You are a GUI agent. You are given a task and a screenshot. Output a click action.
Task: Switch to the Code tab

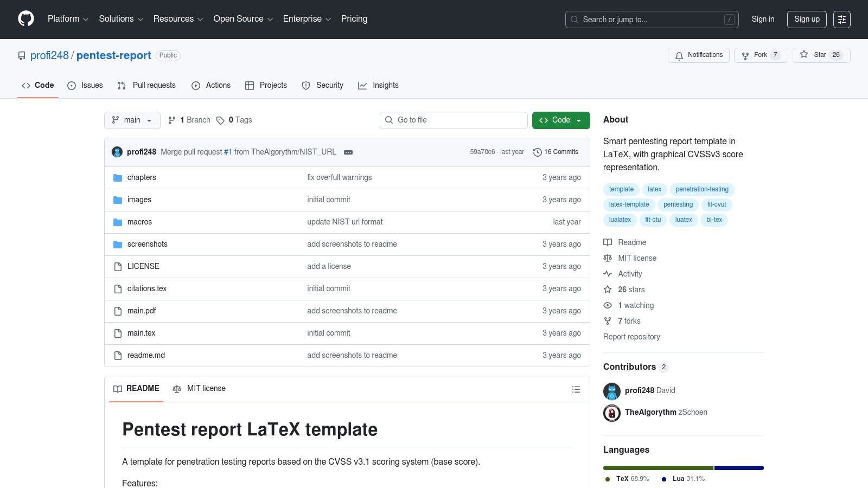click(x=38, y=86)
